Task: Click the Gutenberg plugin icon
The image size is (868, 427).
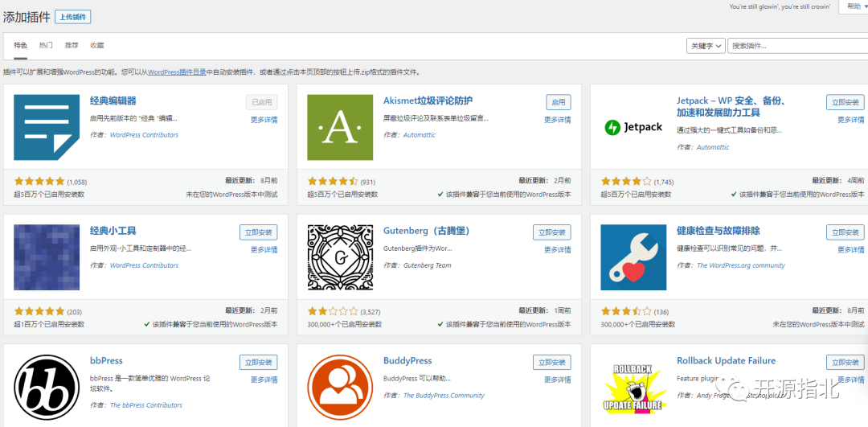Action: tap(340, 257)
